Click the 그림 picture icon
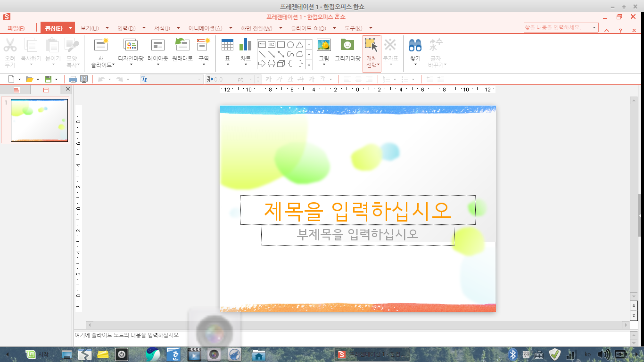Viewport: 644px width, 362px height. (323, 45)
